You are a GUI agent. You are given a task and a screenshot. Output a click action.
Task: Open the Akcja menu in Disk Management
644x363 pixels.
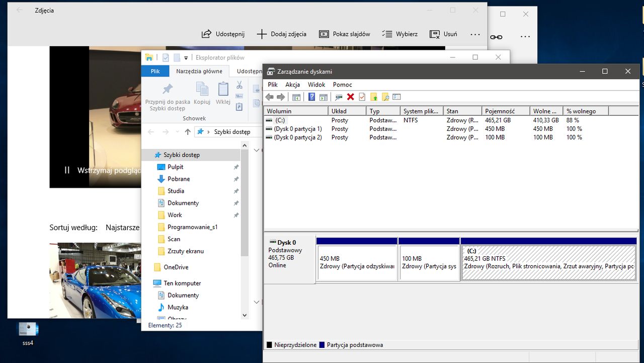click(292, 85)
